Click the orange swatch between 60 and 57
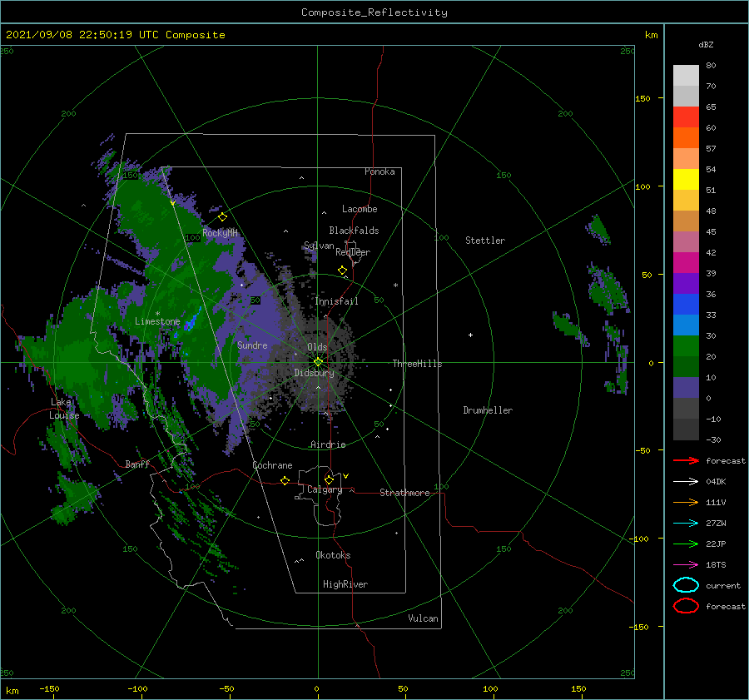Viewport: 749px width, 700px height. (686, 137)
